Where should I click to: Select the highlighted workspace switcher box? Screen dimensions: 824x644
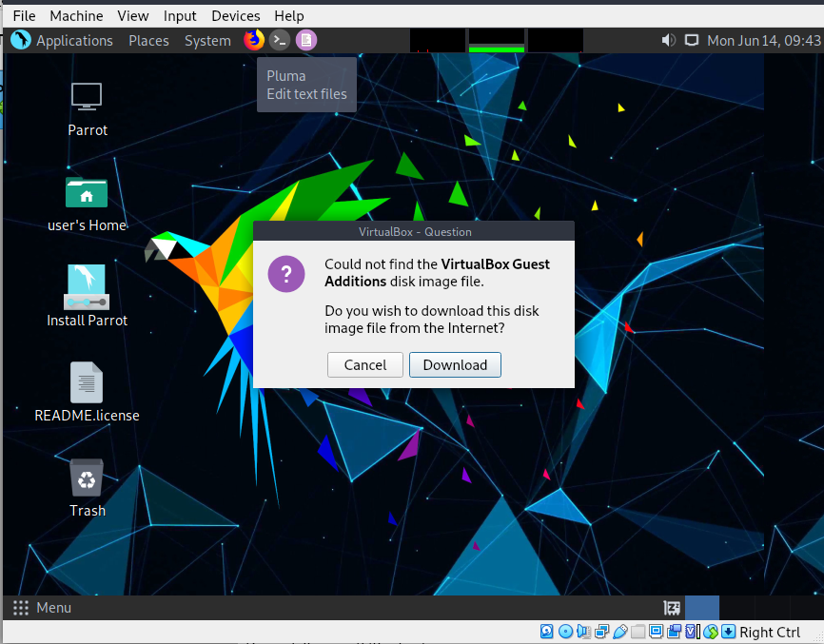(x=702, y=607)
